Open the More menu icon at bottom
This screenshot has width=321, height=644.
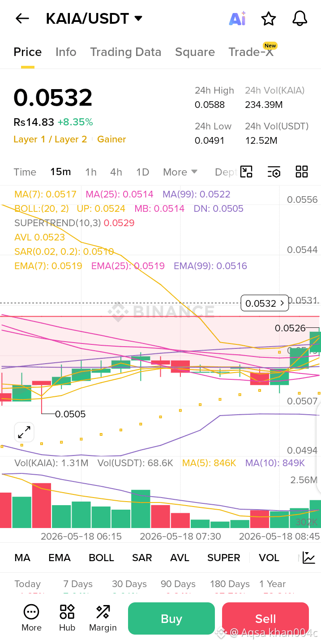coord(31,618)
